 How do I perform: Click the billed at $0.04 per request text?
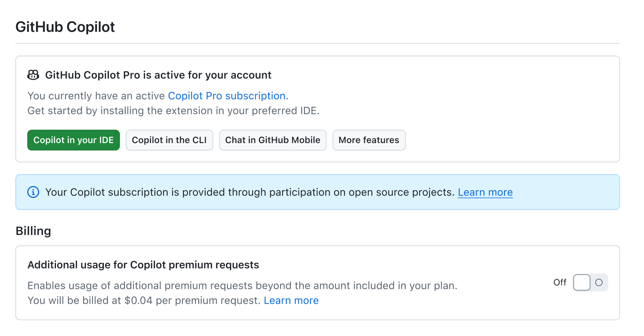(144, 300)
